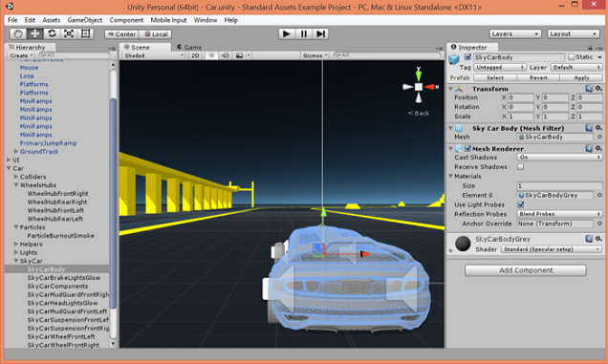Open Mesh Filter gear menu

pyautogui.click(x=598, y=128)
